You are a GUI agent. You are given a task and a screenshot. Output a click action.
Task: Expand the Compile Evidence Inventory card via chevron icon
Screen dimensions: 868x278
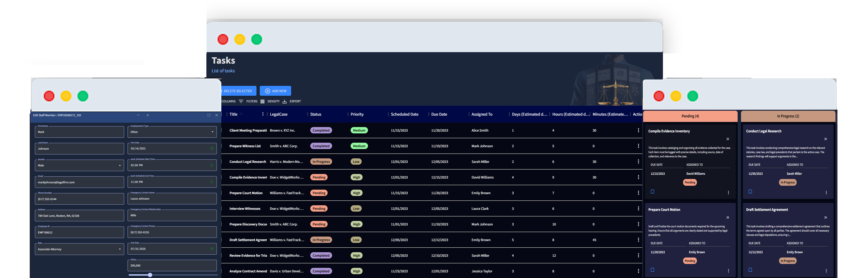coord(727,139)
